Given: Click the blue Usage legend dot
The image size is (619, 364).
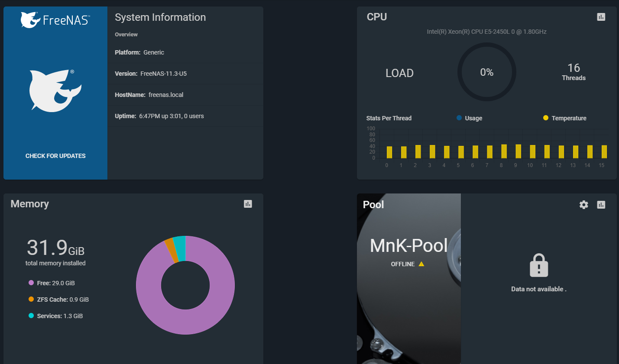Looking at the screenshot, I should (459, 118).
